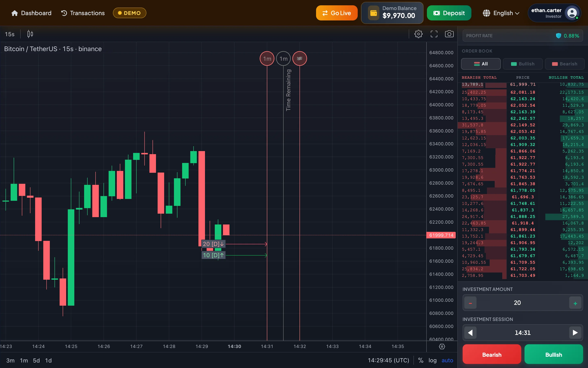Select order book price 61,866.06

click(x=523, y=151)
